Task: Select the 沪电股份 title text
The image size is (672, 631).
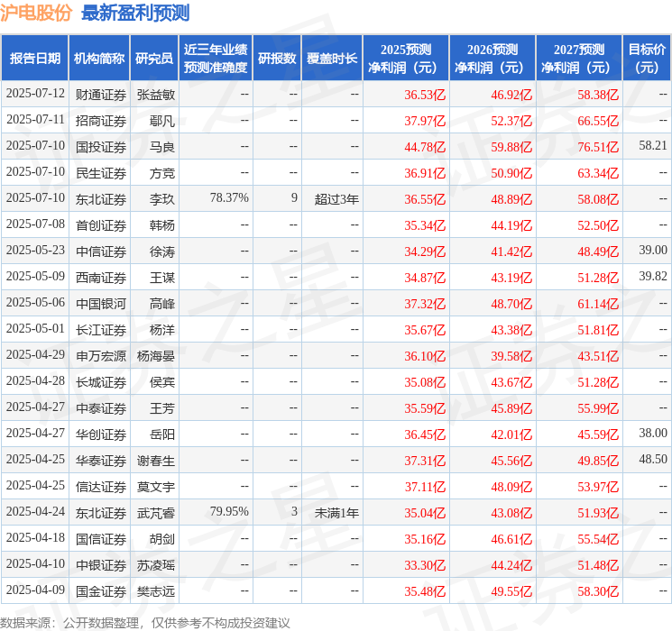Action: 36,13
